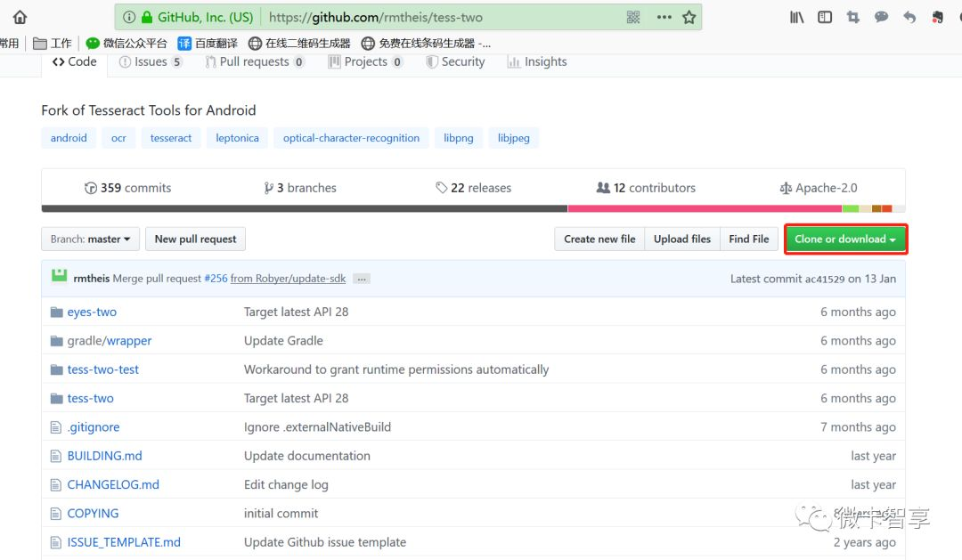Click the libjpeg topic tag
The width and height of the screenshot is (962, 560).
[514, 138]
